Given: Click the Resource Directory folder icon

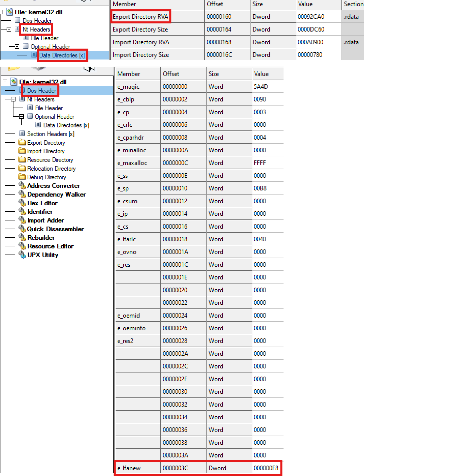Looking at the screenshot, I should (22, 159).
